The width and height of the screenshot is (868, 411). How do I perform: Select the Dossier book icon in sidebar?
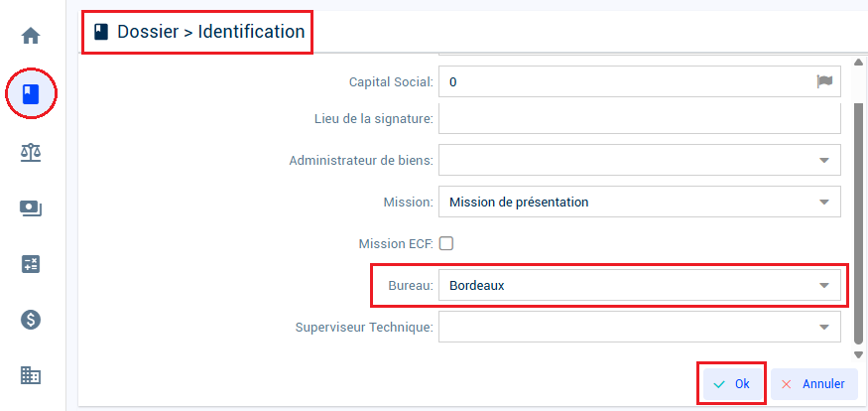[31, 93]
